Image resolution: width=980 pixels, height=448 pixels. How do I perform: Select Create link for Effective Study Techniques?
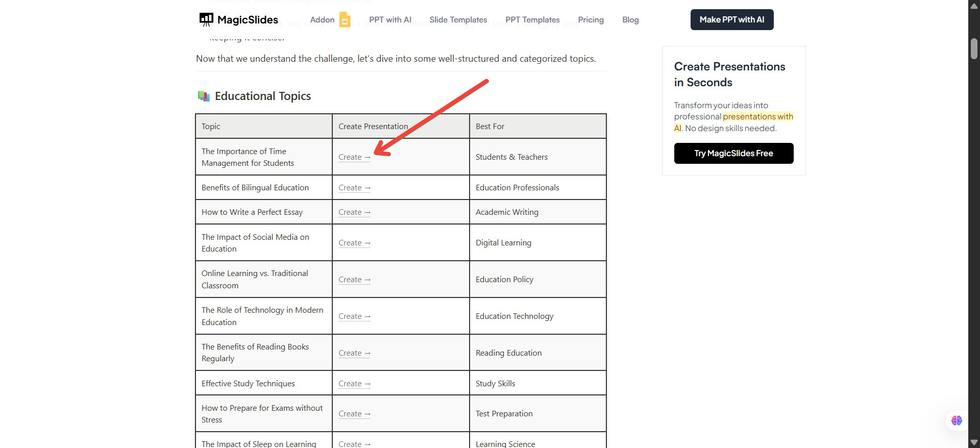click(x=354, y=384)
